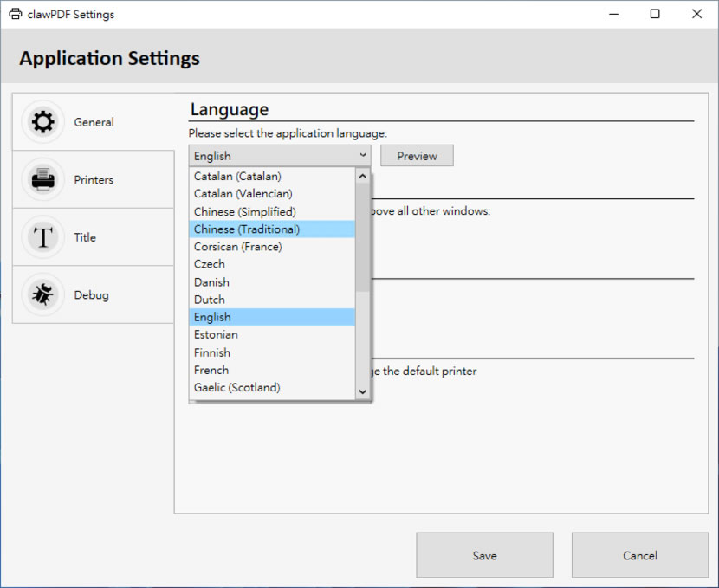Click the dropdown scroll down arrow

363,391
